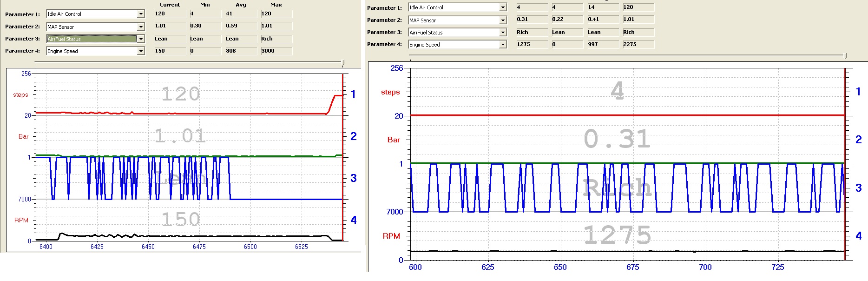
Task: Select channel 3 label beside right graph
Action: [858, 188]
